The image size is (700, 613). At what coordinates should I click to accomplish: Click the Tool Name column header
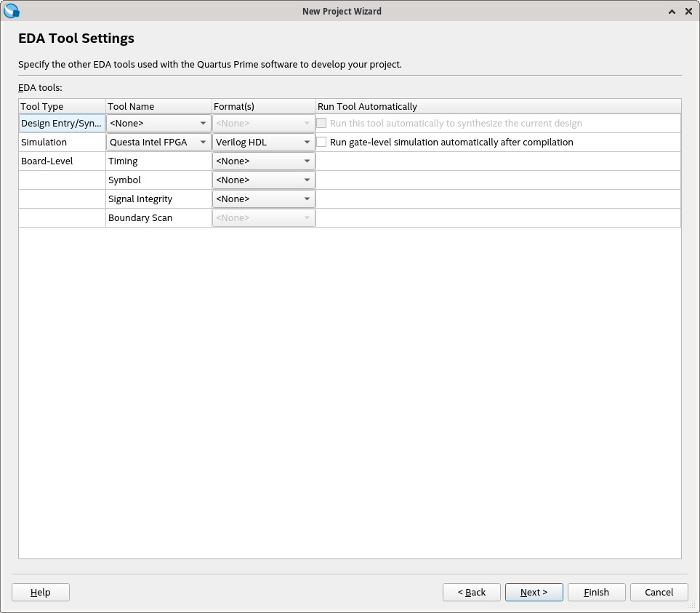158,106
